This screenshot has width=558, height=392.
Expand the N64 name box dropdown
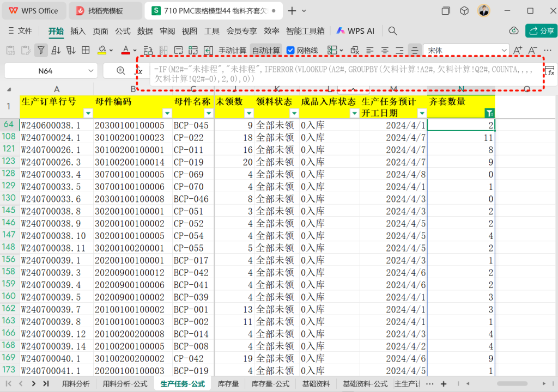coord(91,71)
